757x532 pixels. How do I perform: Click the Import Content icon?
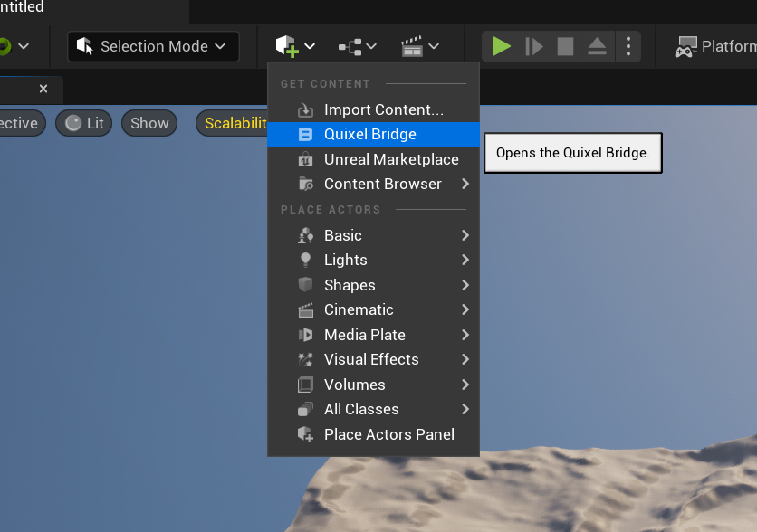pyautogui.click(x=305, y=110)
